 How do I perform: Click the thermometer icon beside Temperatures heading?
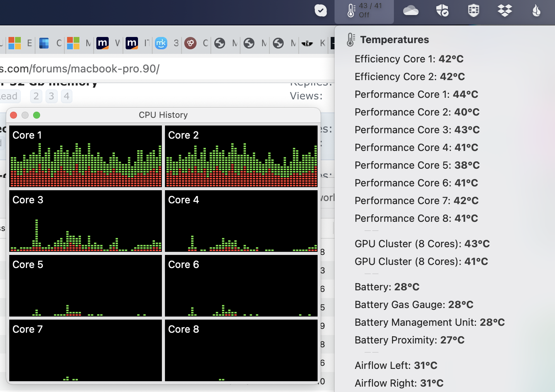pyautogui.click(x=350, y=40)
